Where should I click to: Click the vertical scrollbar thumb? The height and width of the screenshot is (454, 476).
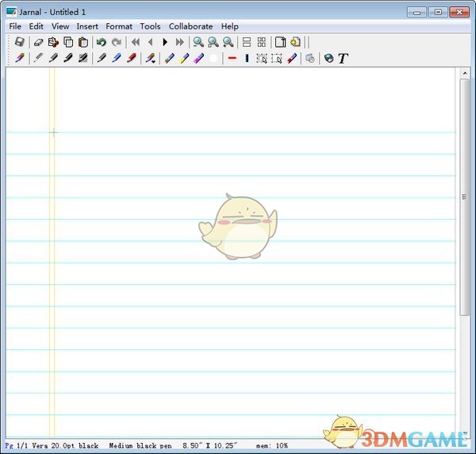click(x=464, y=197)
